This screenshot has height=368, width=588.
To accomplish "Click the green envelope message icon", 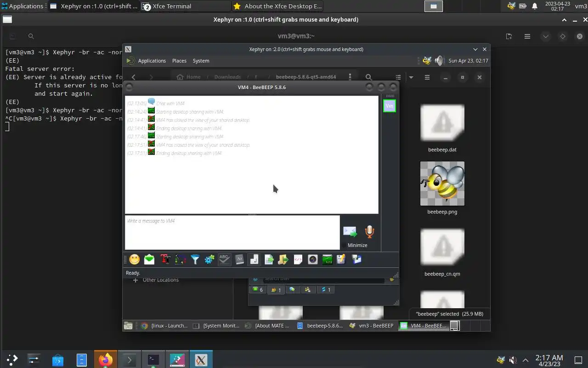I will 149,259.
